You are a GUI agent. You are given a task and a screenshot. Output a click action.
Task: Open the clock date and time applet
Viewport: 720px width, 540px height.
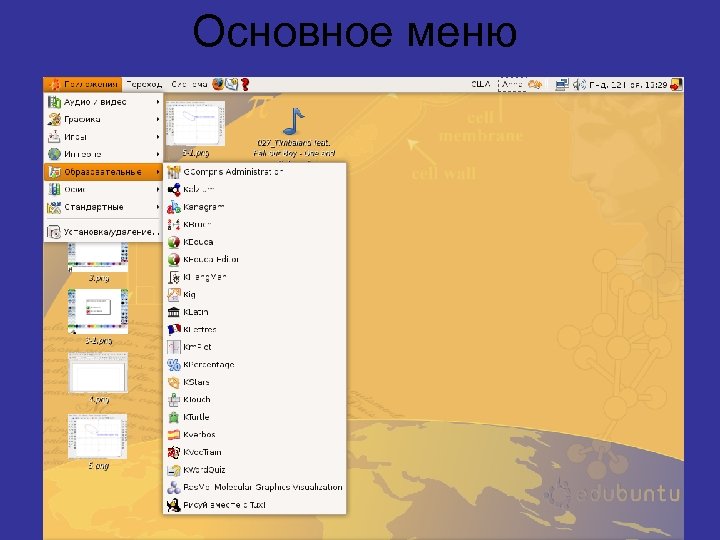628,84
